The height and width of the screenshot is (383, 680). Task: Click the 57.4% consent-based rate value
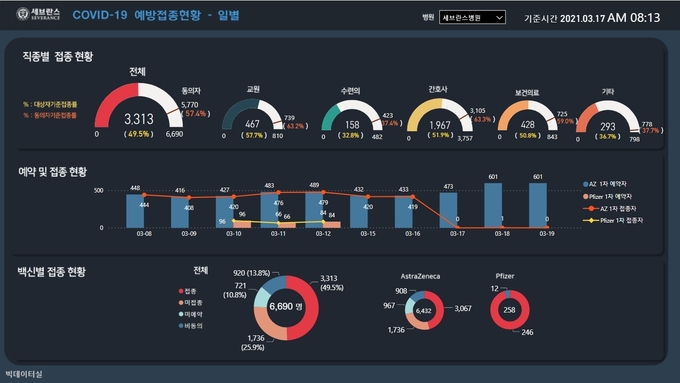(196, 114)
